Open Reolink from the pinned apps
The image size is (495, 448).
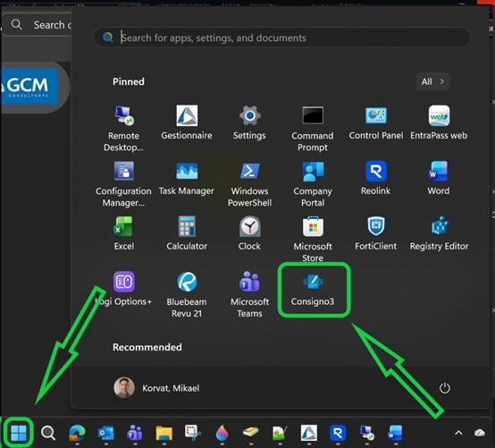coord(375,178)
